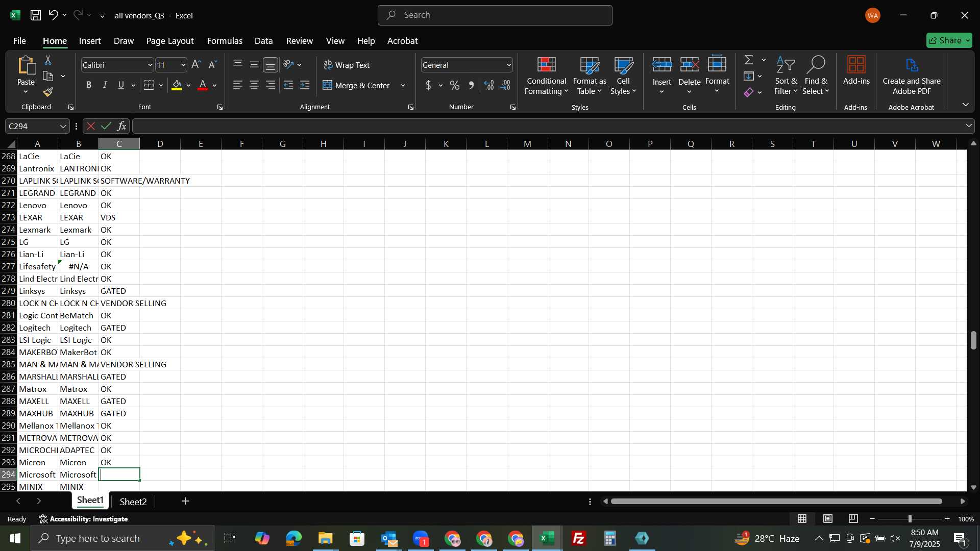Confirm entry with green checkmark

[x=106, y=126]
